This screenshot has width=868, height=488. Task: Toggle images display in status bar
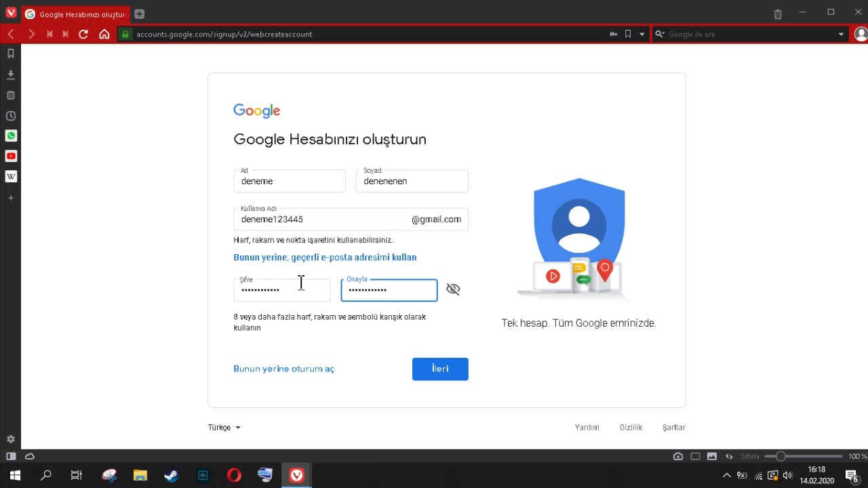coord(712,456)
